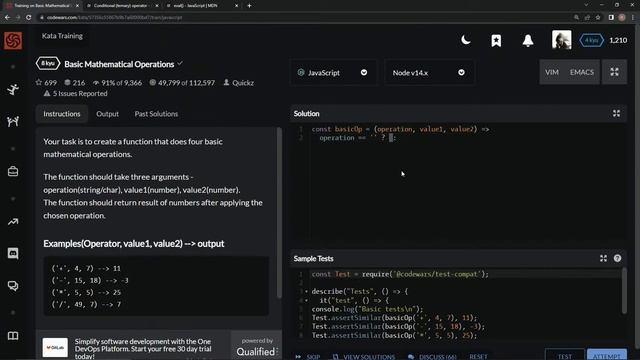
Task: Bookmark page with browser star icon
Action: point(598,18)
